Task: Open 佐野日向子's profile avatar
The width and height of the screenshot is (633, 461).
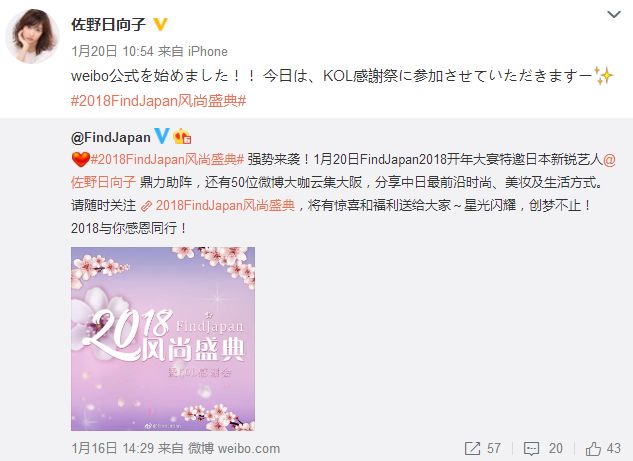Action: (x=32, y=36)
